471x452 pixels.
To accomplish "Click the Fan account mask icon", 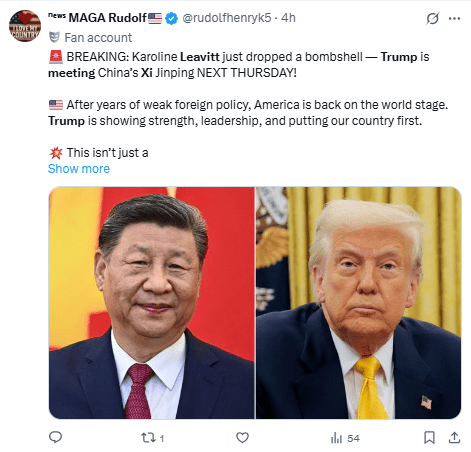I will pos(54,37).
